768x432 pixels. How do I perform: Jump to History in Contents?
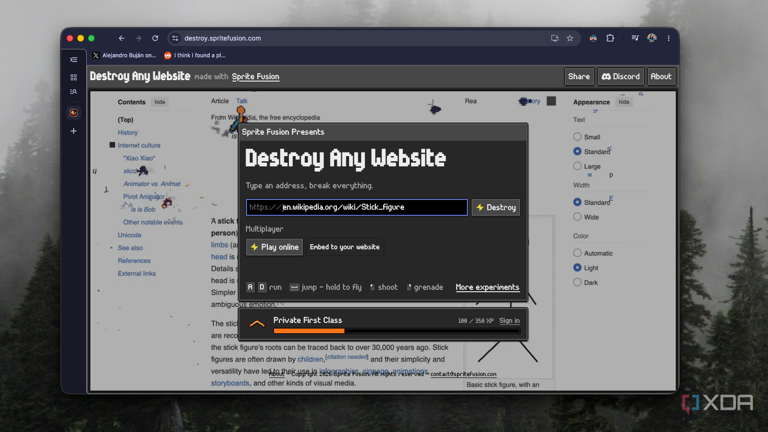(127, 132)
